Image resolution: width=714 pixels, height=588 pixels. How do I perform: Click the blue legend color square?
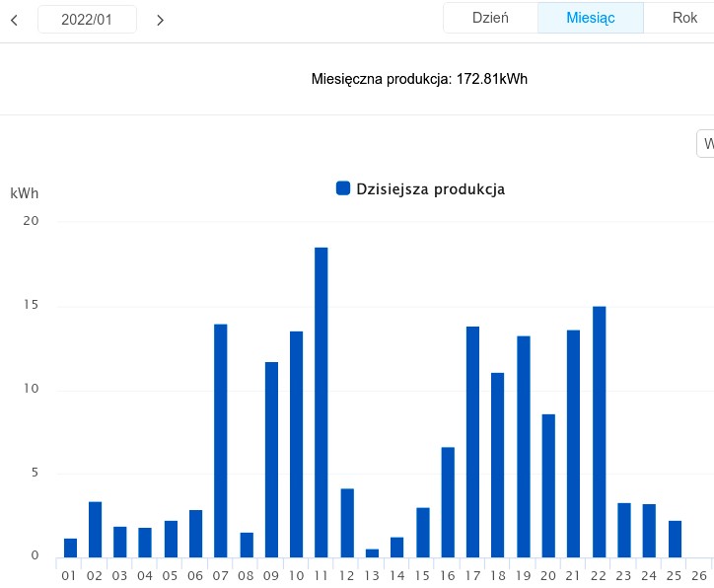[343, 188]
